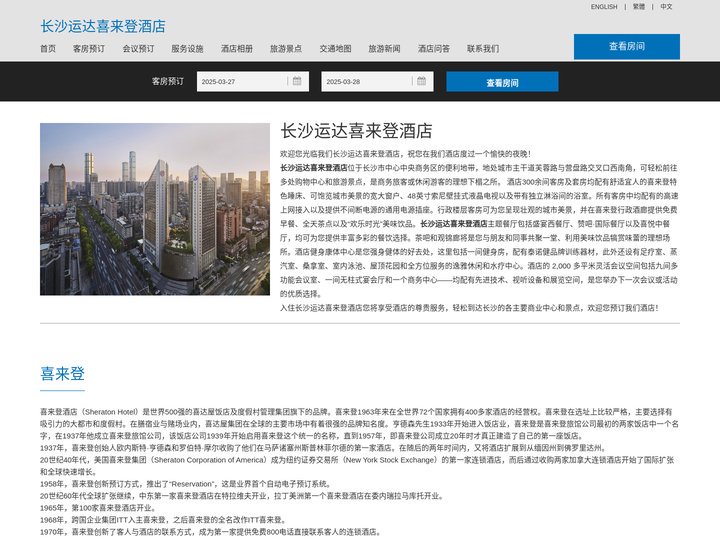Click the line beginning 1968年，跨国企业集团ITT
The image size is (720, 540).
pyautogui.click(x=164, y=520)
